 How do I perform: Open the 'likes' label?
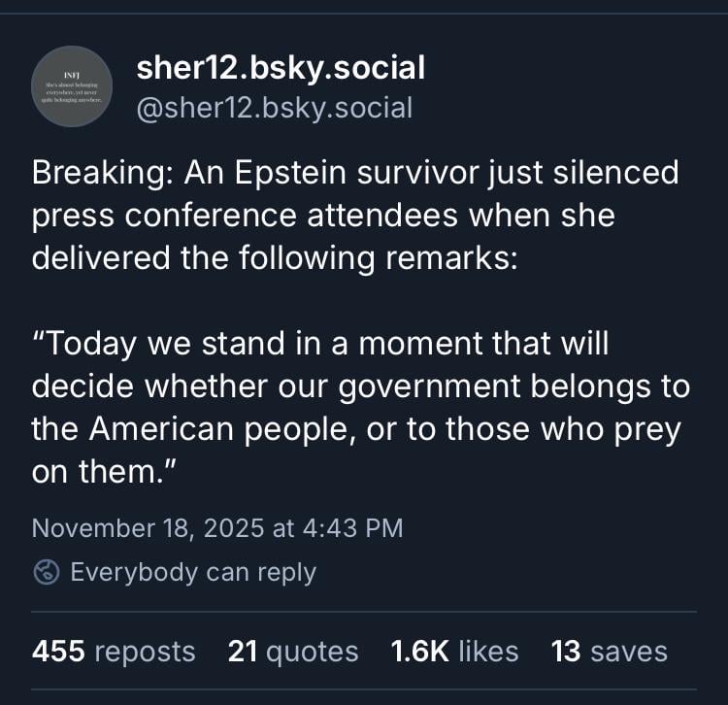(487, 651)
